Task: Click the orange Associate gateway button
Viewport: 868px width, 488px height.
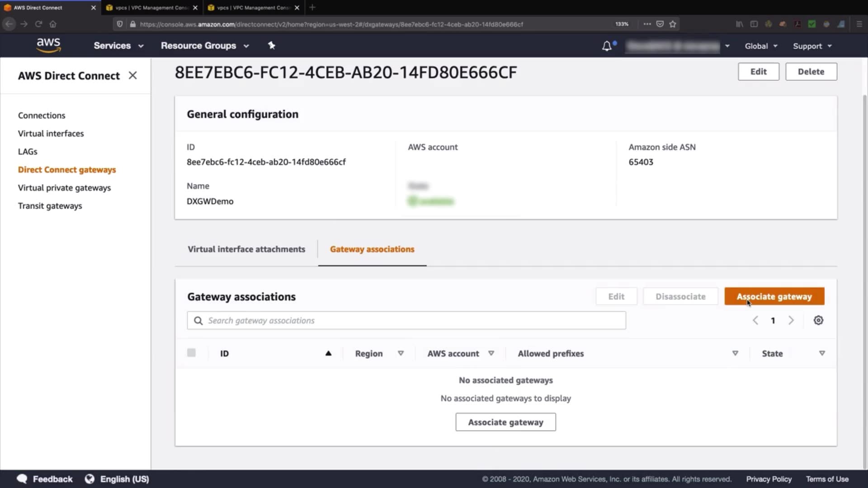Action: point(774,296)
